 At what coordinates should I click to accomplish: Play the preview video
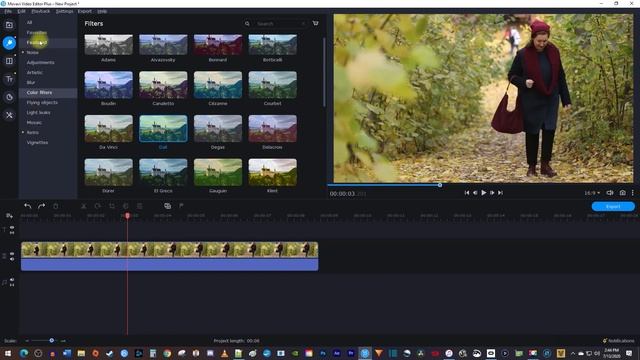point(484,193)
